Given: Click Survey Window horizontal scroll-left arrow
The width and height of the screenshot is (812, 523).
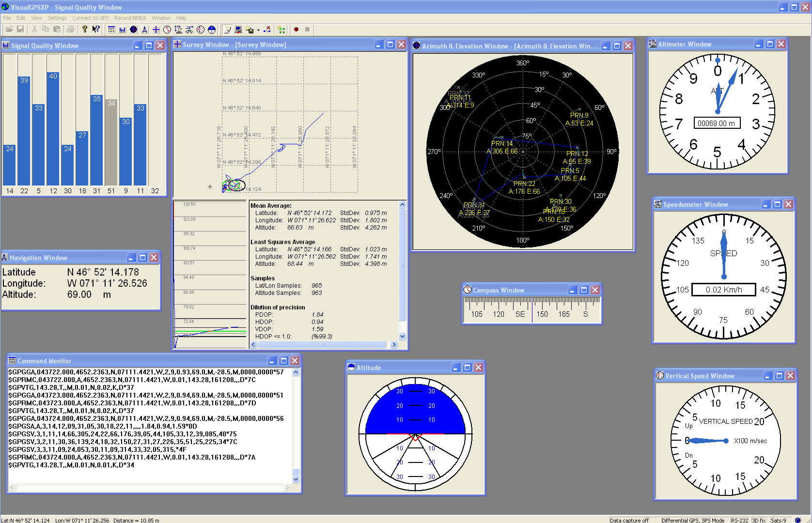Looking at the screenshot, I should [x=253, y=345].
